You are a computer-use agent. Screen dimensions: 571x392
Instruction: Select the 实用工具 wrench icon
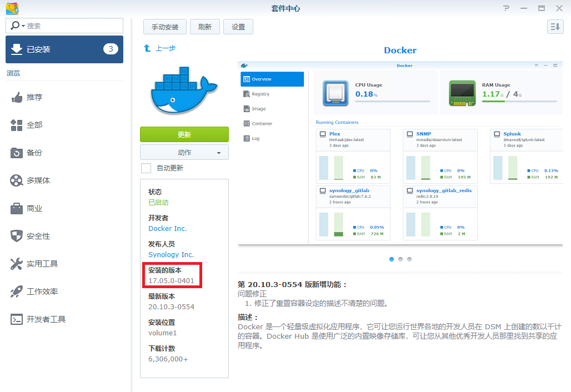[x=17, y=264]
